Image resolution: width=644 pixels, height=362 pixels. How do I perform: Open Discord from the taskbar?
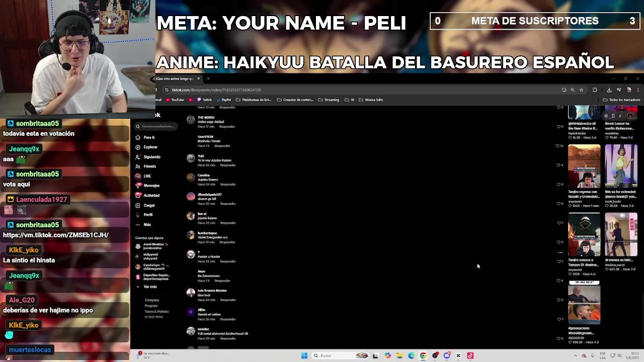447,355
